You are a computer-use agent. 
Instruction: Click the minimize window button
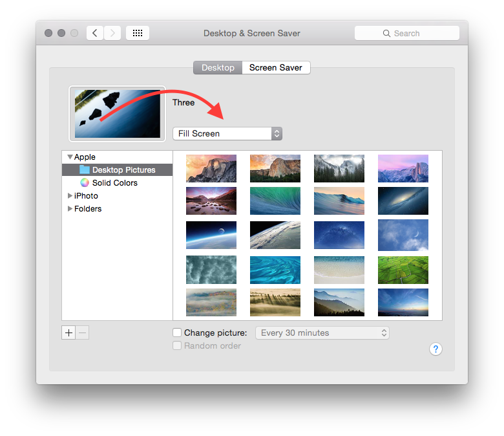(x=61, y=33)
